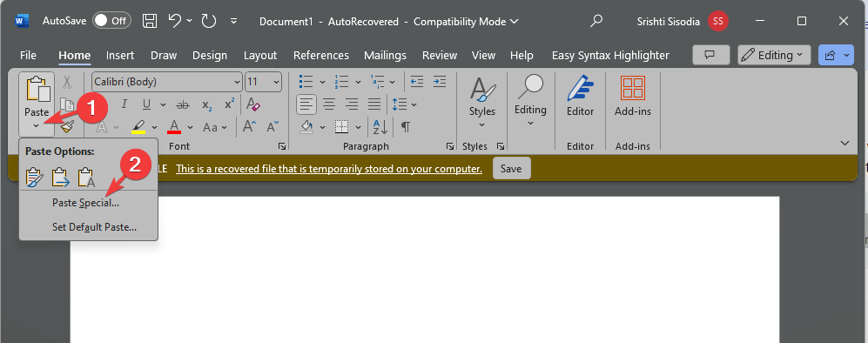The width and height of the screenshot is (868, 343).
Task: Open the Editor proofing tool
Action: pyautogui.click(x=580, y=97)
